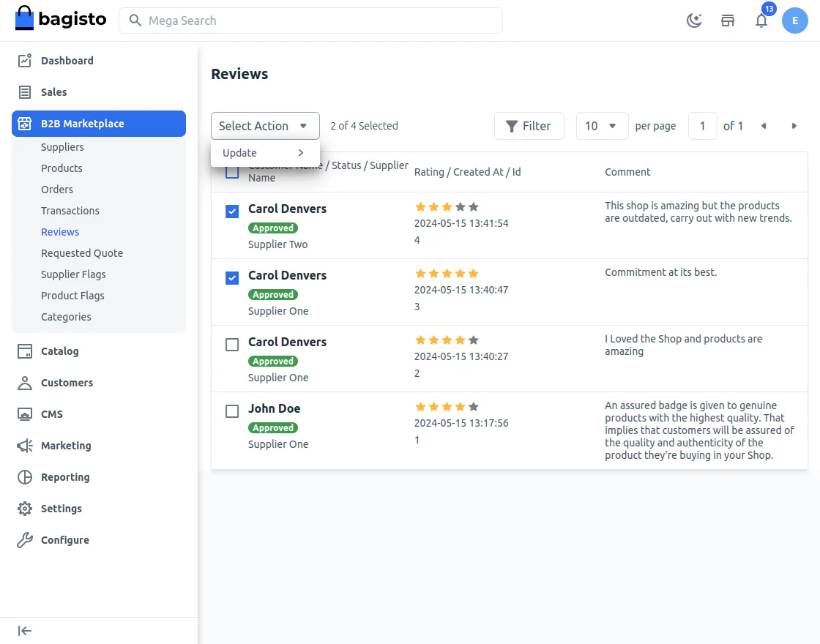
Task: Click the bagisto logo link
Action: 61,20
